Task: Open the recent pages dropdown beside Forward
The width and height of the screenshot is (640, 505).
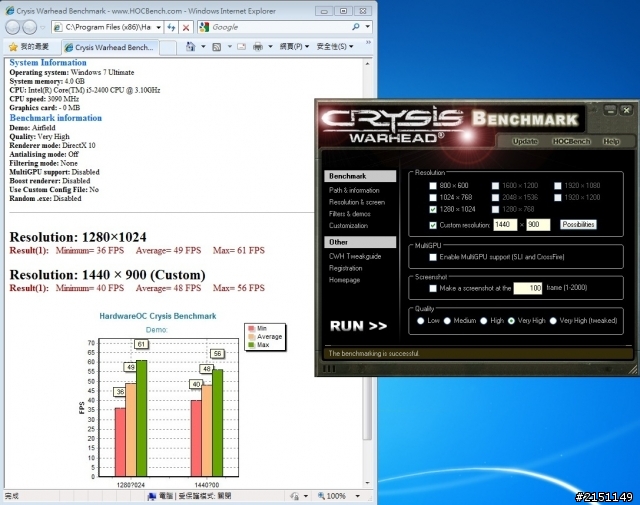Action: [43, 28]
